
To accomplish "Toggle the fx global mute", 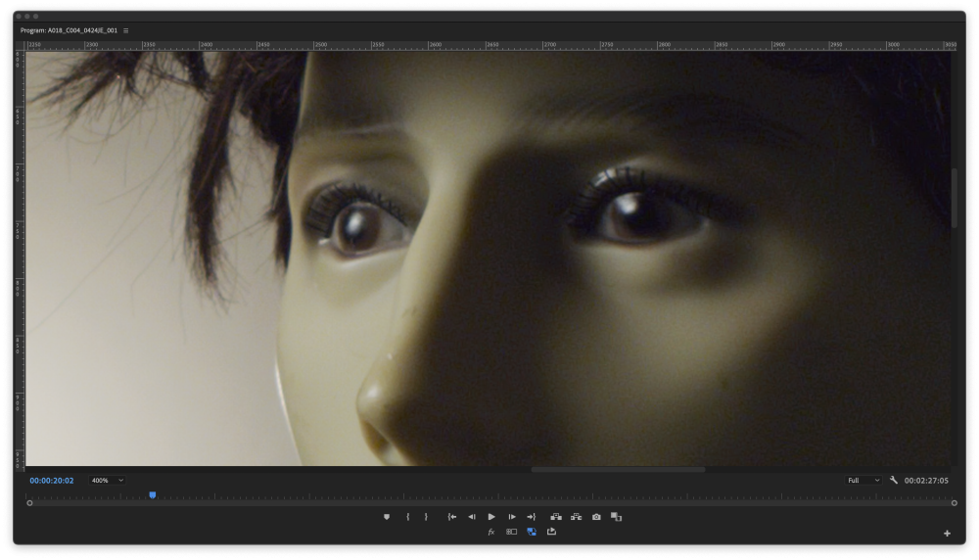I will (491, 533).
